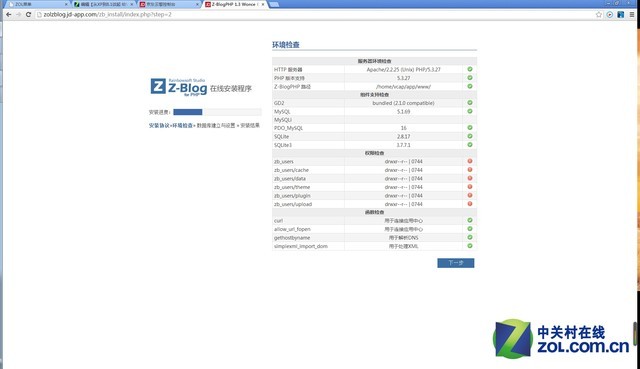640x369 pixels.
Task: Click green status icon for allow_url_fopen row
Action: pos(470,229)
